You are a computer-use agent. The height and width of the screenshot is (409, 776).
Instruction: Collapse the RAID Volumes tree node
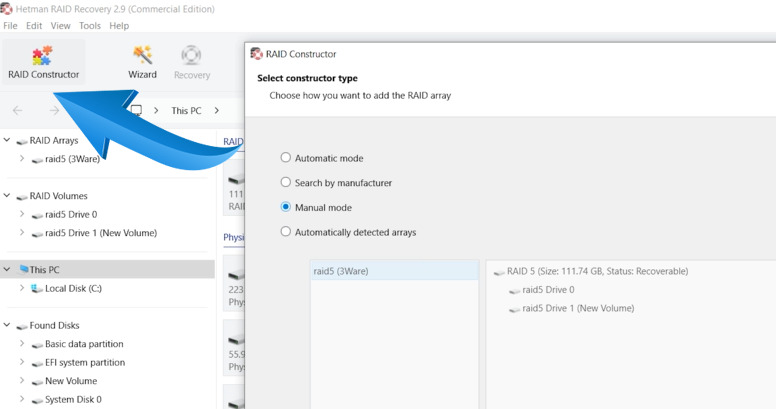pos(7,196)
